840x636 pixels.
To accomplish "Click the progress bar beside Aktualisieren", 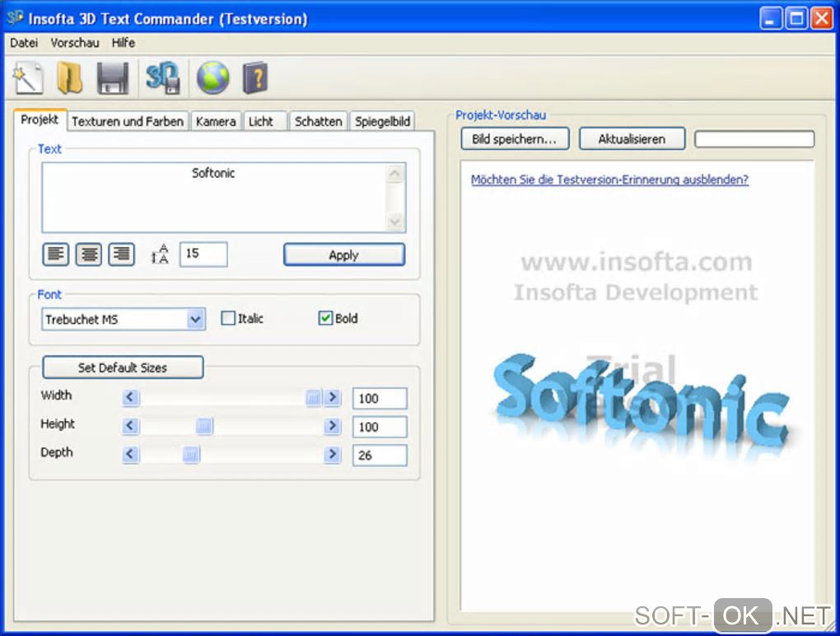I will coord(754,139).
